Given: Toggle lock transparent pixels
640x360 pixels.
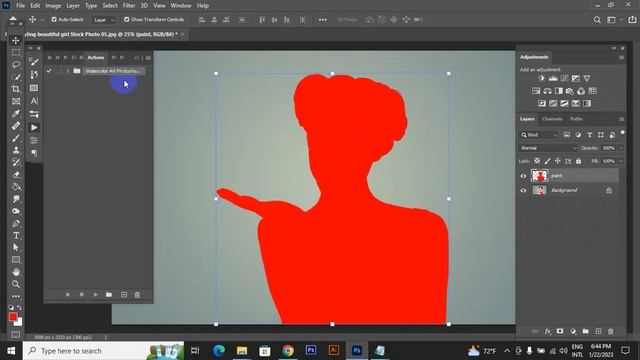Looking at the screenshot, I should [x=537, y=161].
